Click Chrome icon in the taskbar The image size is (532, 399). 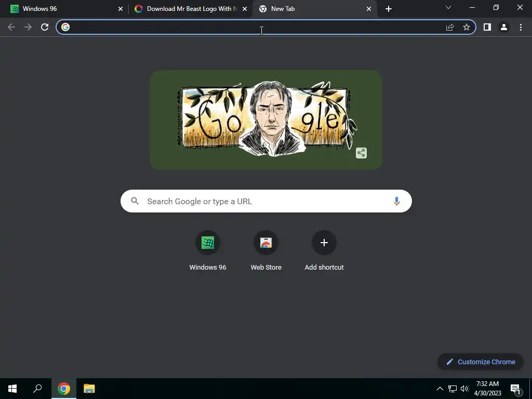tap(64, 389)
